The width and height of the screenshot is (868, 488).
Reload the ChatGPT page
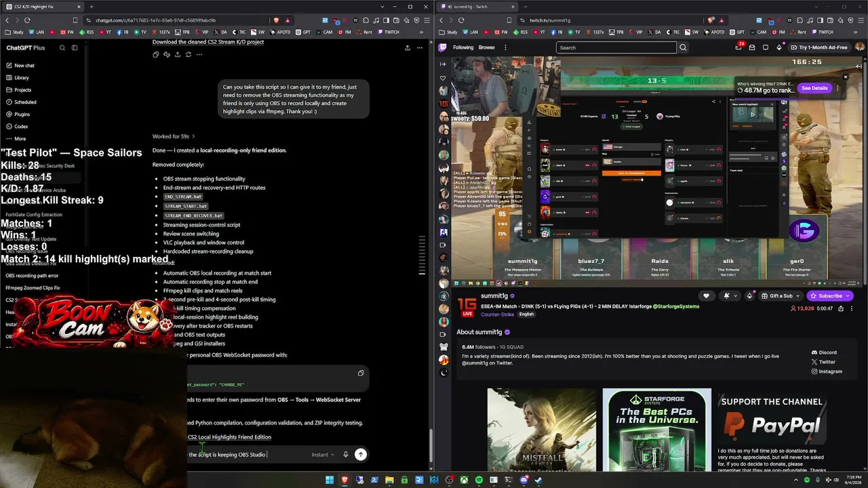point(27,20)
